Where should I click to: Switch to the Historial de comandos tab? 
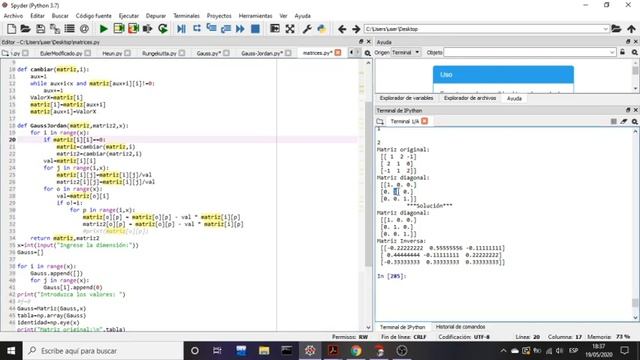tap(460, 327)
